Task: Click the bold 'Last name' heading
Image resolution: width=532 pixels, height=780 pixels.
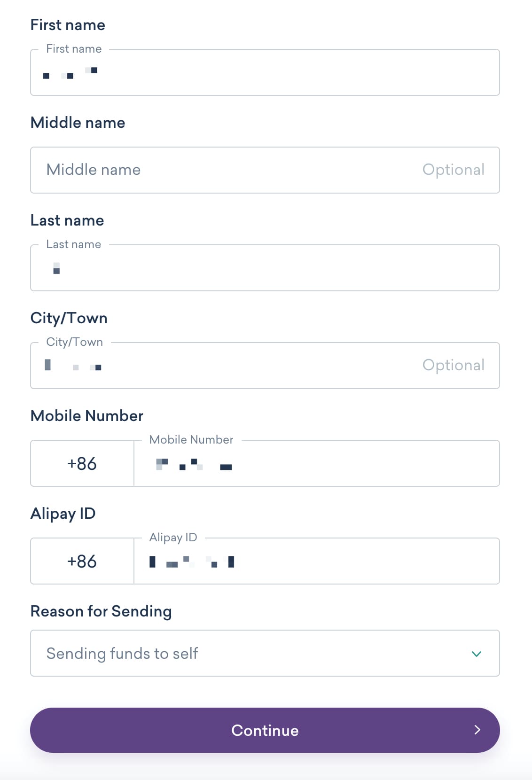Action: point(67,220)
